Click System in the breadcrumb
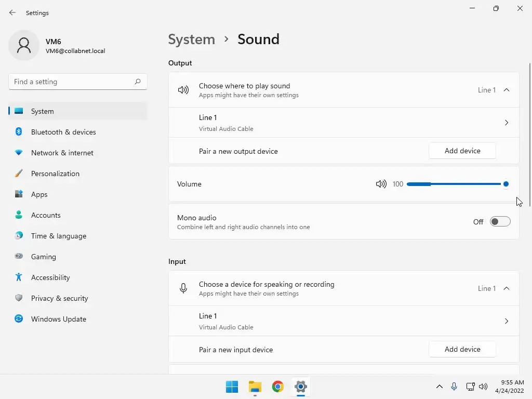 191,39
